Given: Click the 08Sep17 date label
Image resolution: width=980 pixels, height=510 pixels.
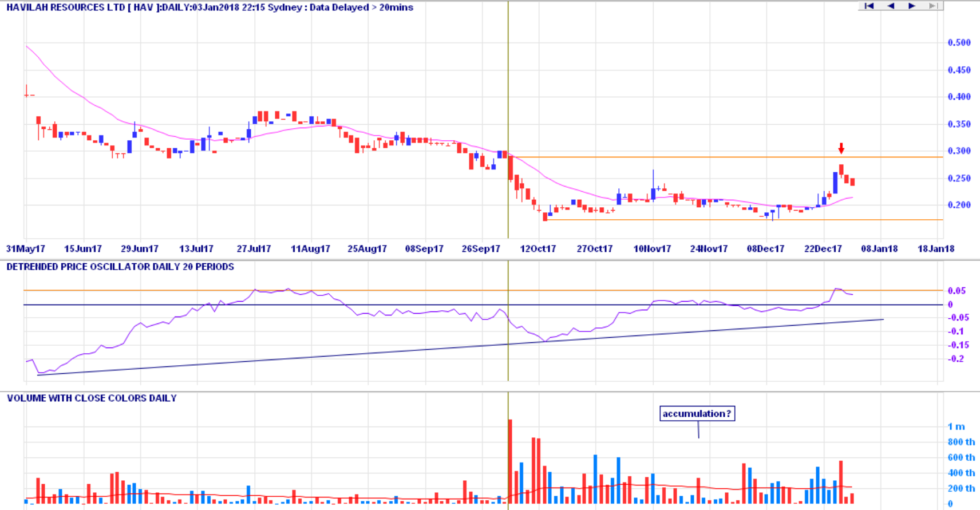Looking at the screenshot, I should pyautogui.click(x=424, y=249).
